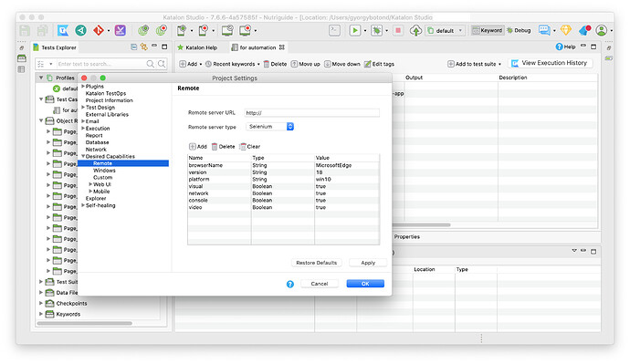Click the red Git toolbar icon
The width and height of the screenshot is (630, 364).
[99, 30]
